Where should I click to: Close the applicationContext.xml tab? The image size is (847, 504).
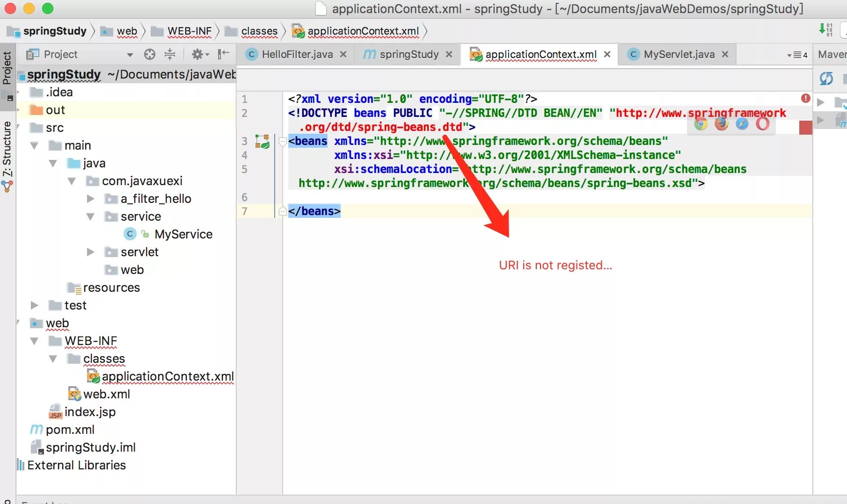click(x=607, y=54)
